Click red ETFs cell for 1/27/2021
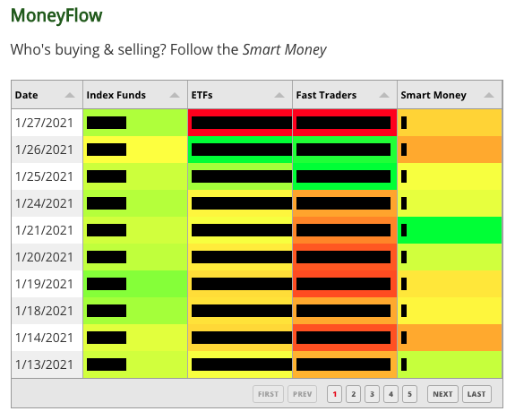 240,123
